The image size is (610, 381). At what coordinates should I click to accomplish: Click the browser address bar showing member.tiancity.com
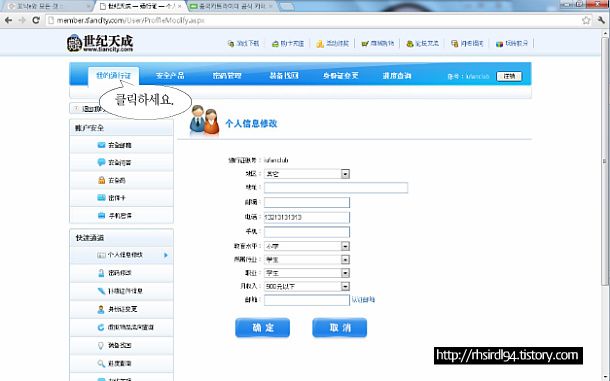point(313,20)
